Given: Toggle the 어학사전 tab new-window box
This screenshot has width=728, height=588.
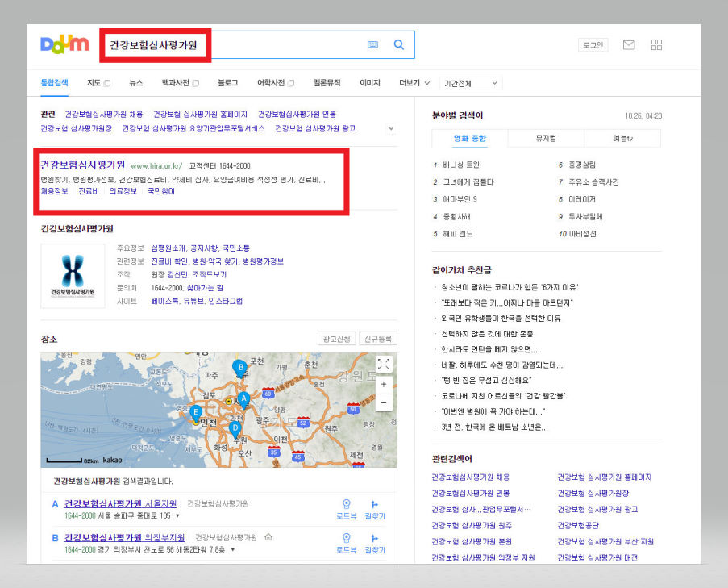Looking at the screenshot, I should [291, 83].
